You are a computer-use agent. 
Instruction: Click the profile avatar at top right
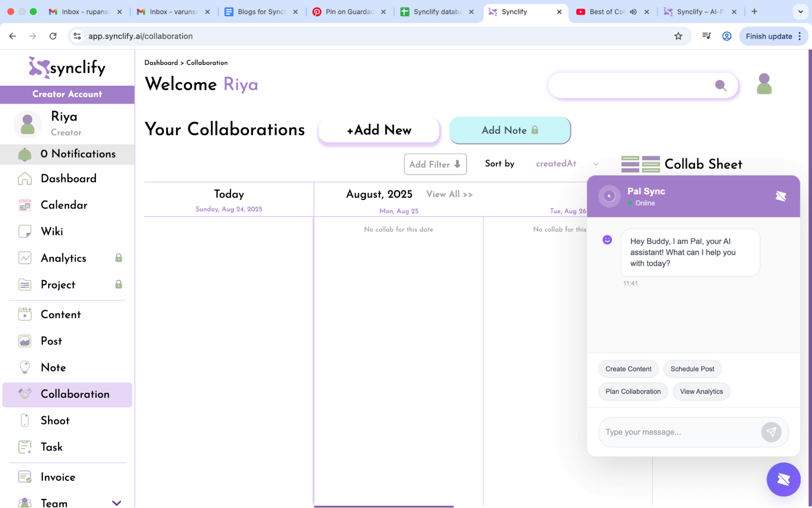764,84
